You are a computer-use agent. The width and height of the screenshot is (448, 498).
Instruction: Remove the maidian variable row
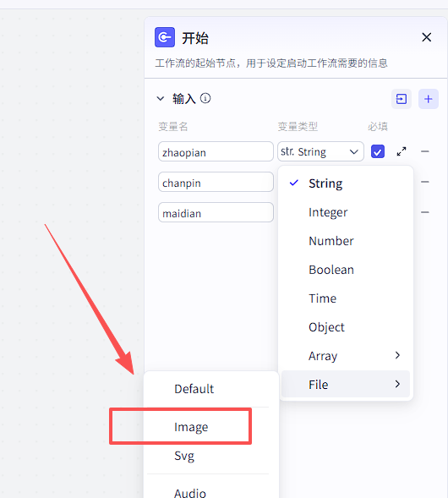click(x=425, y=212)
